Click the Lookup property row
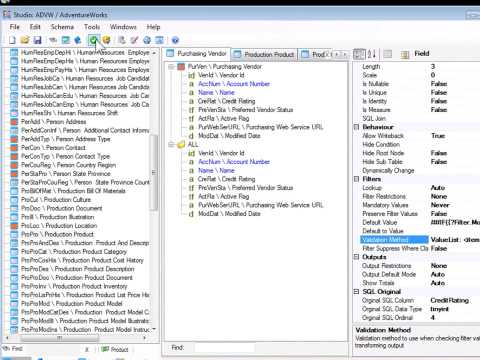This screenshot has height=360, width=480. 420,188
